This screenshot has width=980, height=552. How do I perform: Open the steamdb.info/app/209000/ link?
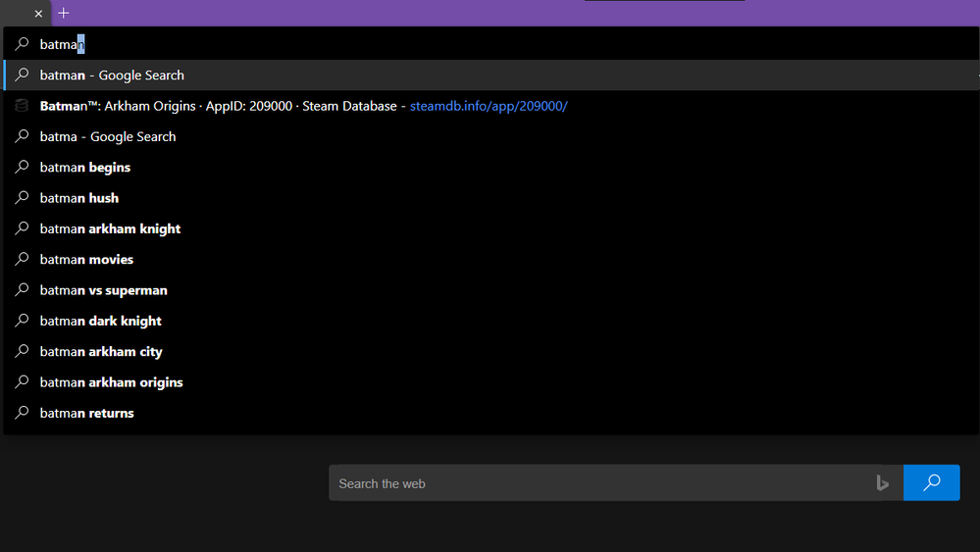[489, 106]
